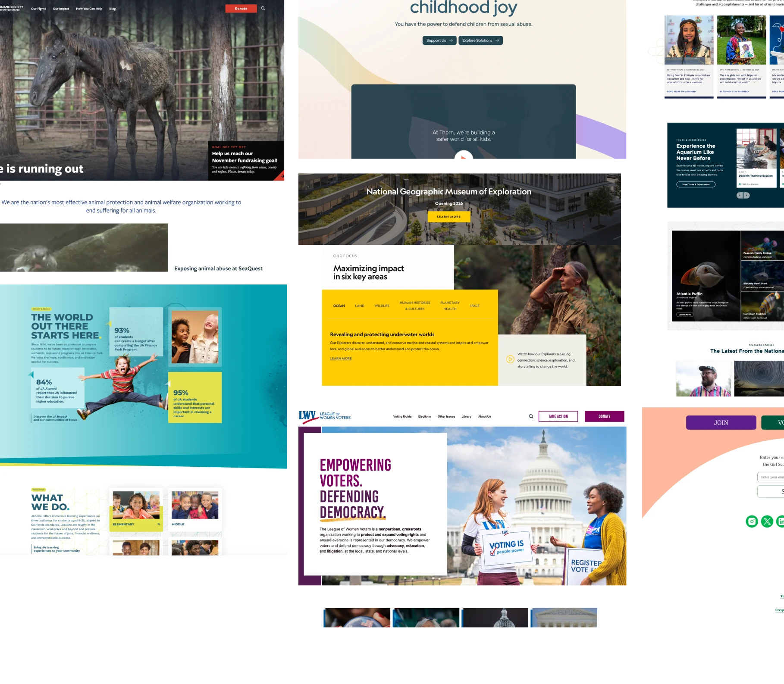The width and height of the screenshot is (784, 684).
Task: Click the Take Action button
Action: tap(558, 416)
